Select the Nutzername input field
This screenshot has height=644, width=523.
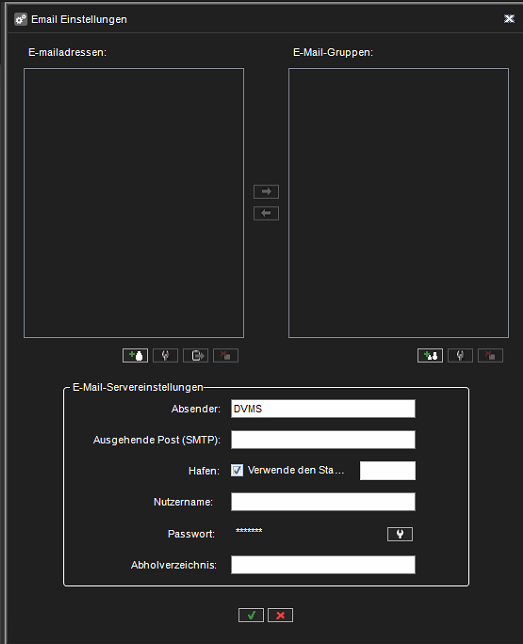pyautogui.click(x=323, y=502)
